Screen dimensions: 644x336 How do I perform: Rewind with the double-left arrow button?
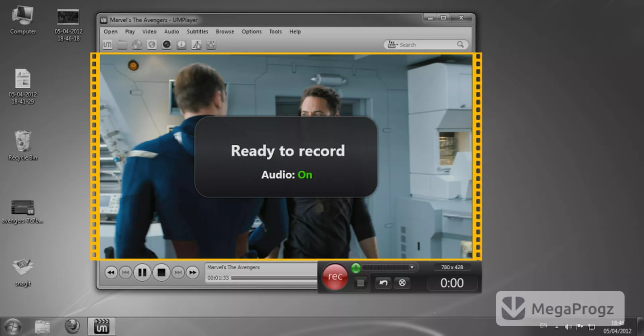point(111,273)
